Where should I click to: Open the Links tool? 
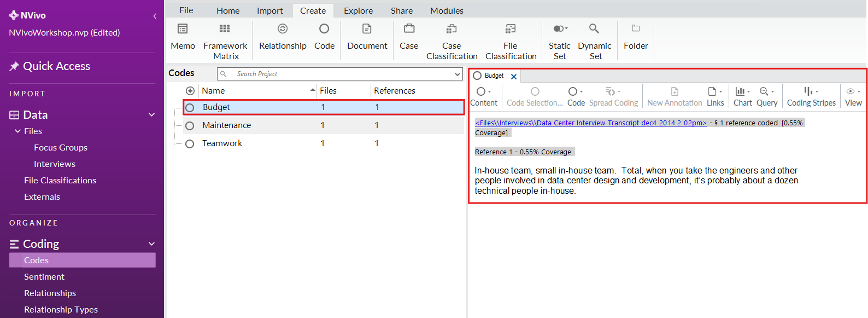(x=715, y=96)
